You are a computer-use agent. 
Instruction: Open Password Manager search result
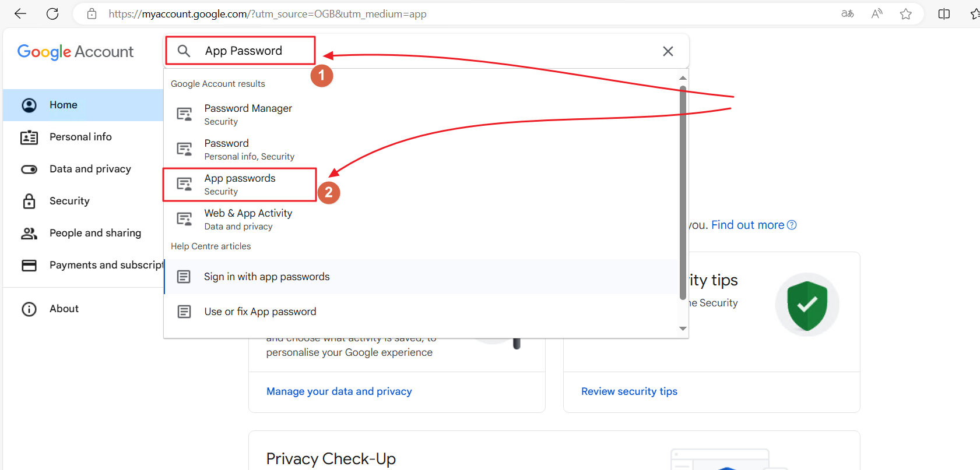(x=248, y=114)
